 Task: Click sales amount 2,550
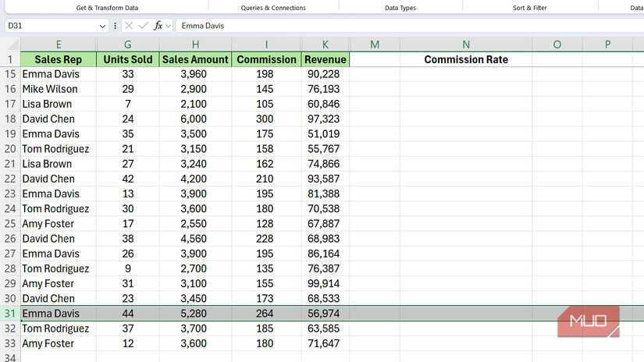pyautogui.click(x=195, y=224)
